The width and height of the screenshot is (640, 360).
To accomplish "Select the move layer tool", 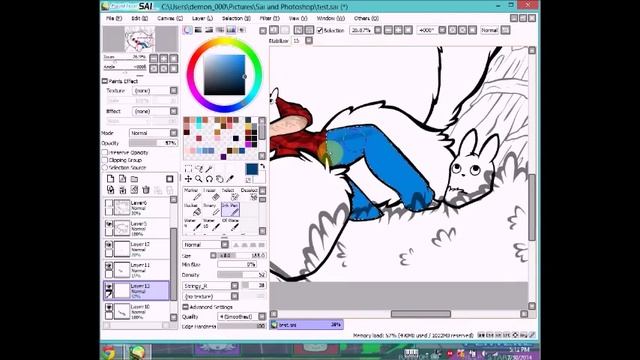I will [188, 179].
